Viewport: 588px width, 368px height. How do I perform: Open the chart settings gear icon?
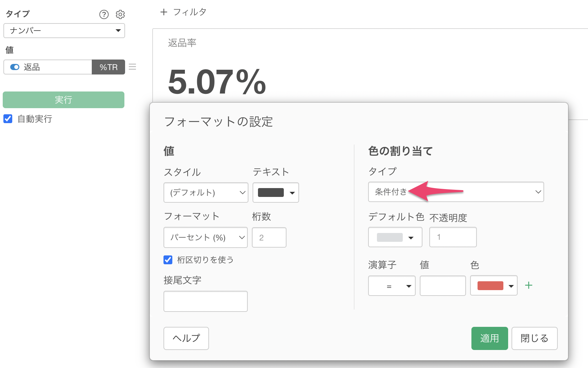pyautogui.click(x=120, y=14)
